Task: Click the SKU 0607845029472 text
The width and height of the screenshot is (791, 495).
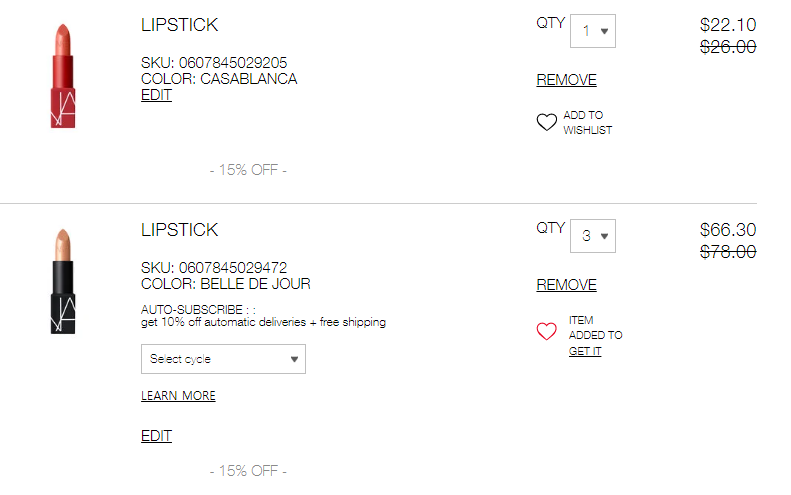Action: (214, 268)
